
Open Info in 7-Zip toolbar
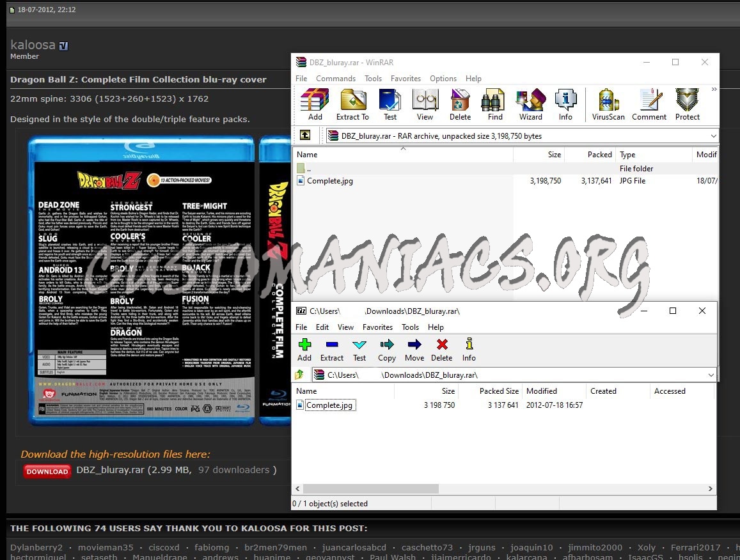pyautogui.click(x=469, y=350)
